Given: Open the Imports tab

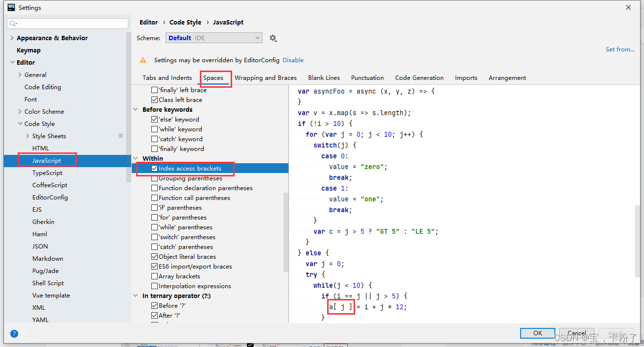Looking at the screenshot, I should click(466, 78).
